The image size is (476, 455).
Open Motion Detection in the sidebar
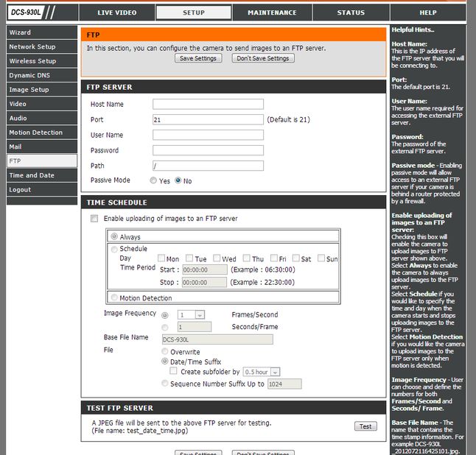(42, 133)
